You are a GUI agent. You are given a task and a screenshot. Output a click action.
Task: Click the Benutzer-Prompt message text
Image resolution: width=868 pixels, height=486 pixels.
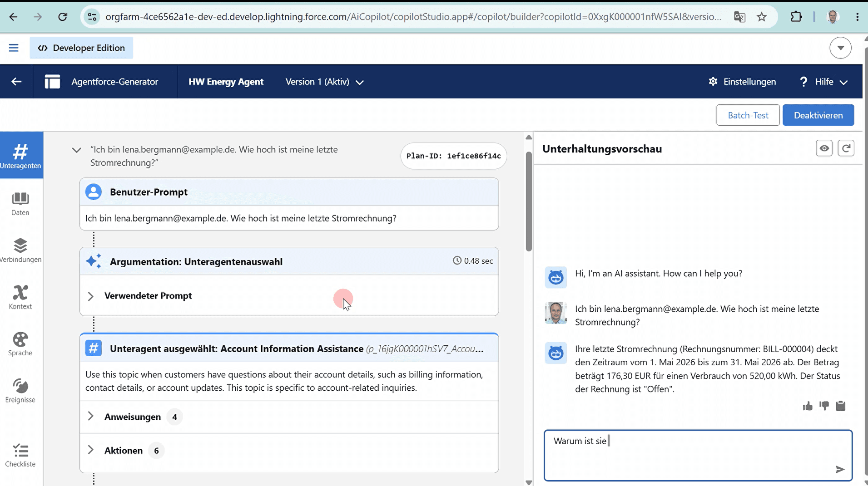coord(241,218)
